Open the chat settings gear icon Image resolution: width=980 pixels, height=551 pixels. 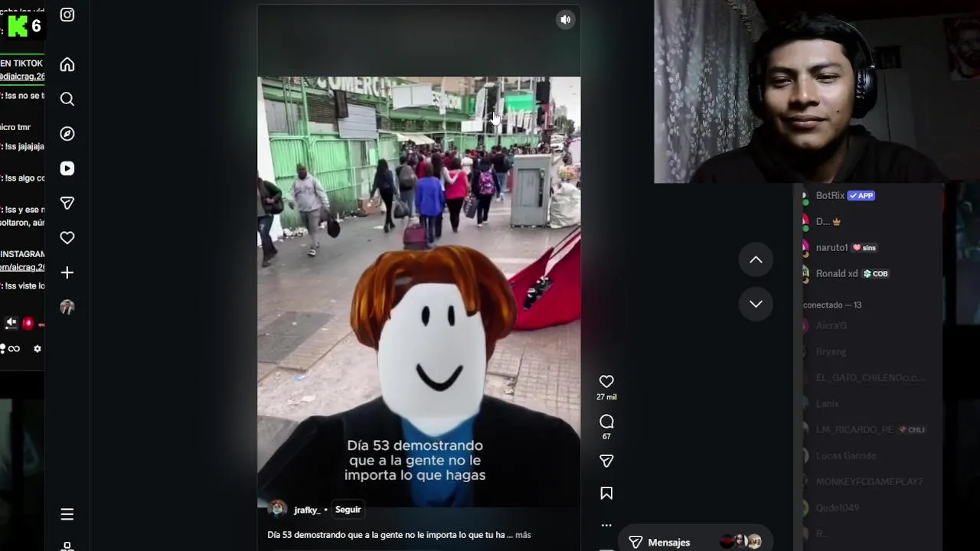37,349
